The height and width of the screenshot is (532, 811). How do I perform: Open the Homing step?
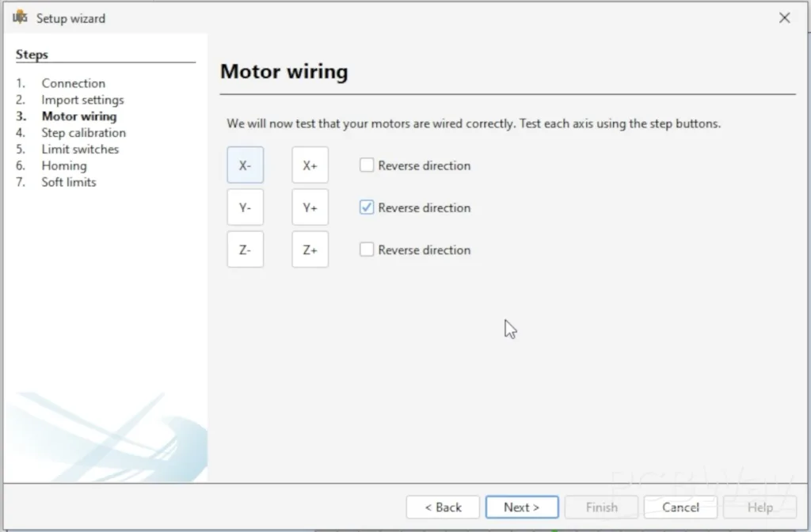(64, 165)
